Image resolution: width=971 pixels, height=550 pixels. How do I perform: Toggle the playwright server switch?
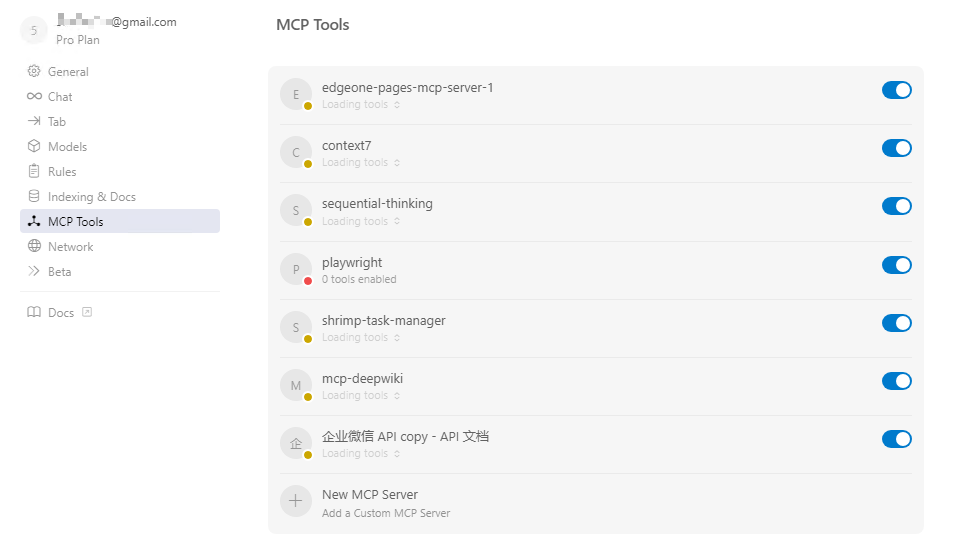click(x=896, y=265)
